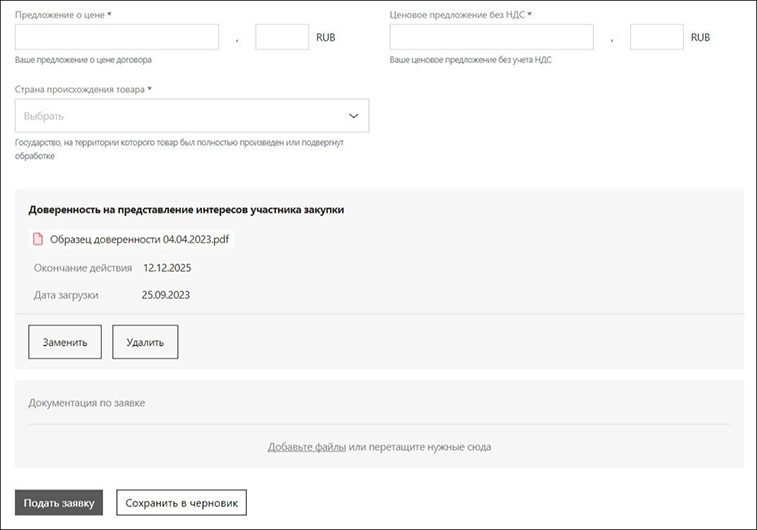Image resolution: width=757 pixels, height=530 pixels.
Task: Follow the Добавьте файлы link
Action: (307, 447)
